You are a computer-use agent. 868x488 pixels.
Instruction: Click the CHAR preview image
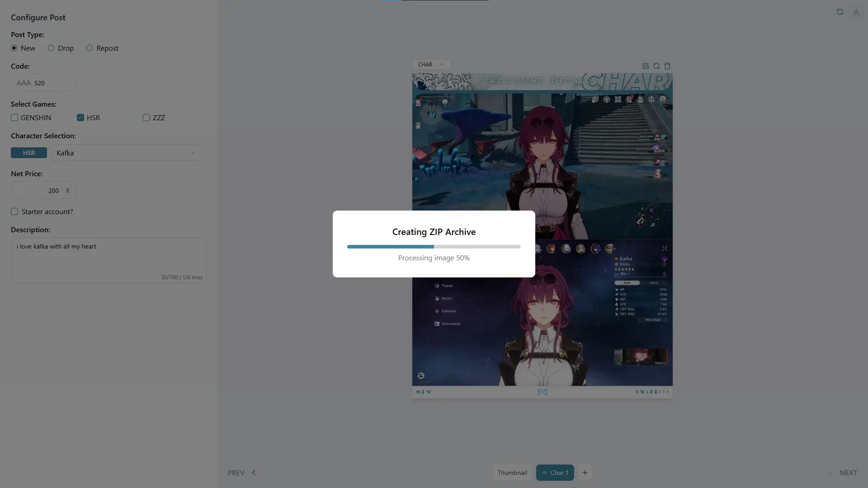542,236
